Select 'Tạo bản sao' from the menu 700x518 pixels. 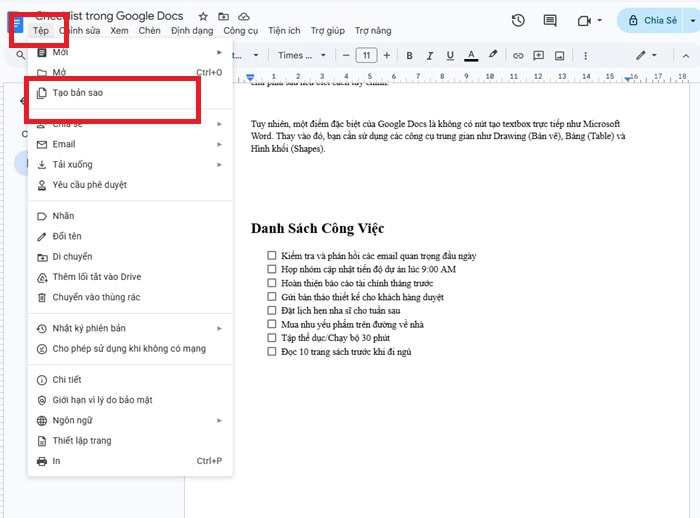(x=77, y=93)
